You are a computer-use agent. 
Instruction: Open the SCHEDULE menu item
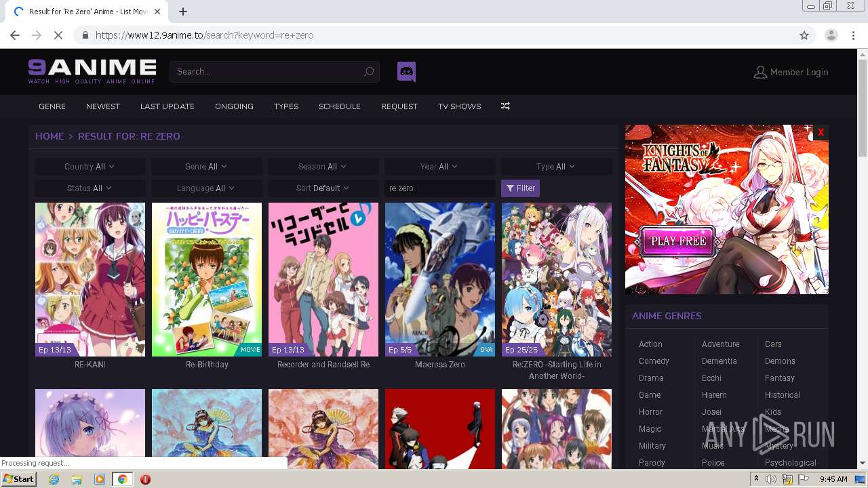click(x=340, y=106)
